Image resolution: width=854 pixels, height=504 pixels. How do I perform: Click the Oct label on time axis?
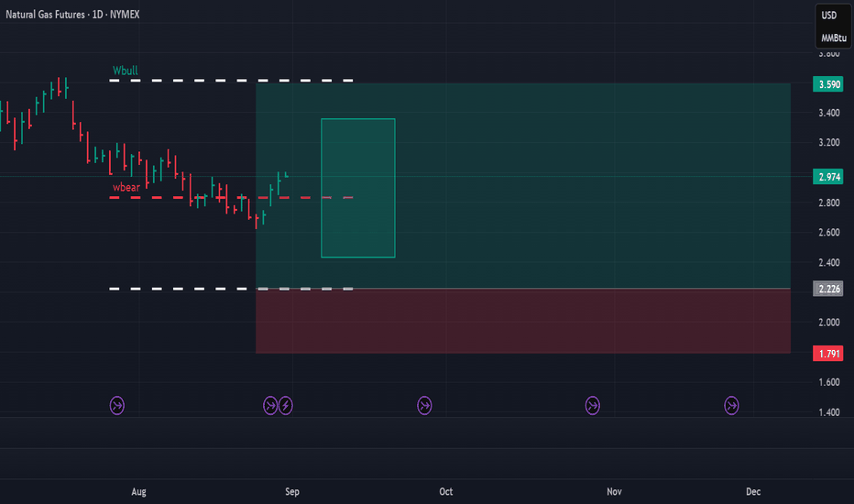click(446, 491)
